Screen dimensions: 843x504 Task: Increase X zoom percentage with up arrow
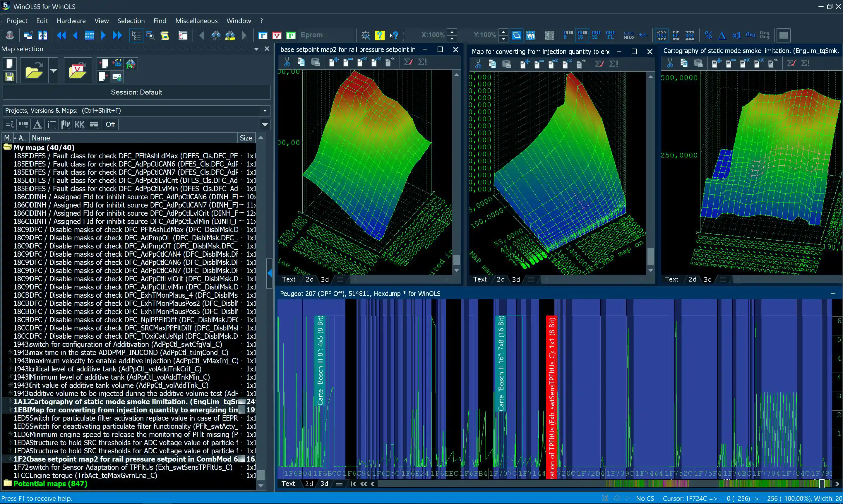pyautogui.click(x=452, y=32)
